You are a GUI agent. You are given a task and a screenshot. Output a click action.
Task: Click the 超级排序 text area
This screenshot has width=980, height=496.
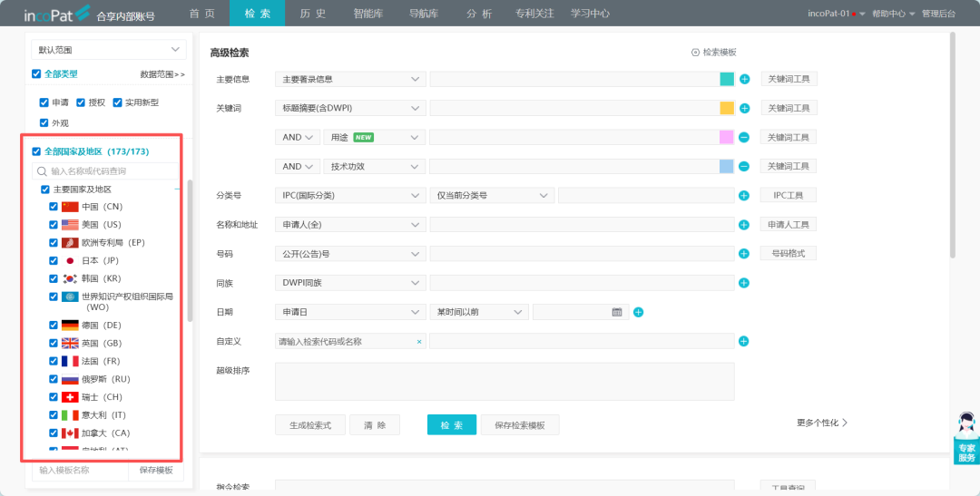[505, 381]
